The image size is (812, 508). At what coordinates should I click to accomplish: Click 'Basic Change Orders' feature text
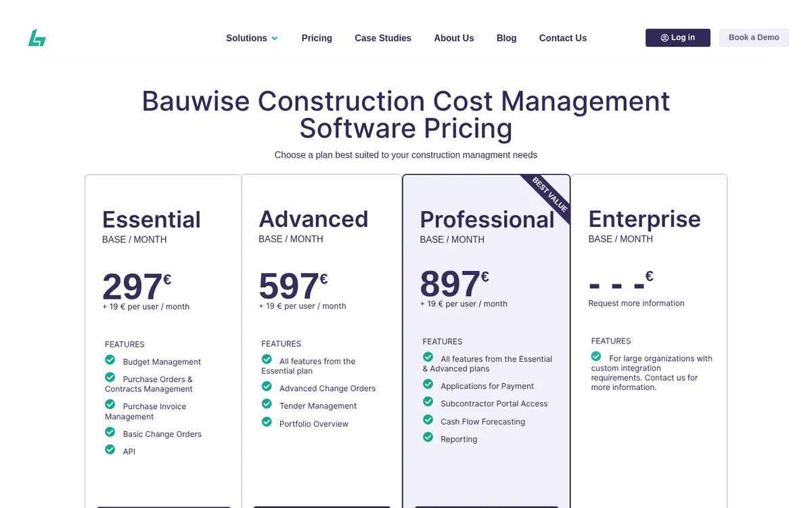pyautogui.click(x=162, y=434)
